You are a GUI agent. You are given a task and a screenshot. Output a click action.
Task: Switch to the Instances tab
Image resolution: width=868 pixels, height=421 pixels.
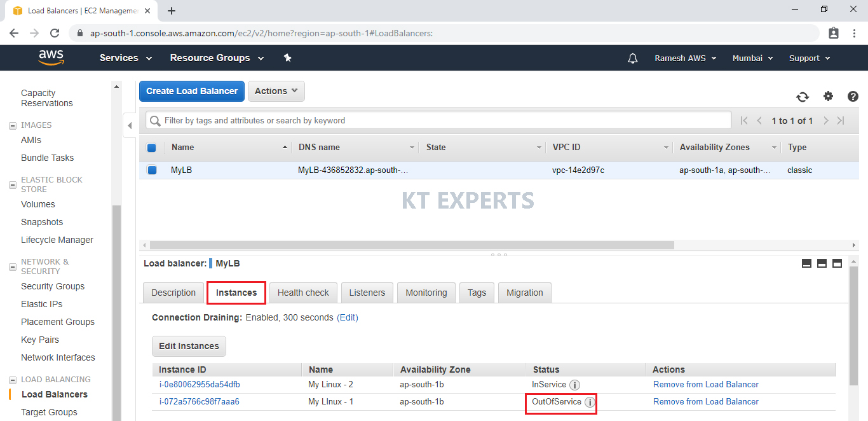point(236,293)
